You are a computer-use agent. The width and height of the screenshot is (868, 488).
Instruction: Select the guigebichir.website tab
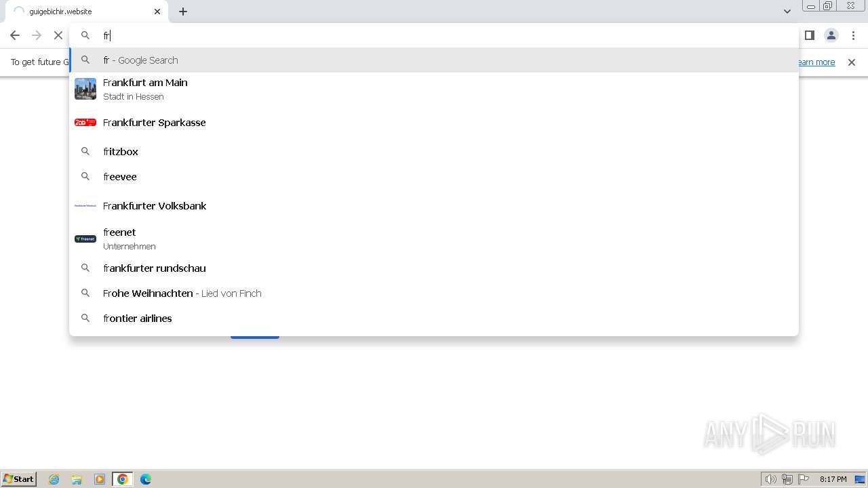(x=87, y=12)
